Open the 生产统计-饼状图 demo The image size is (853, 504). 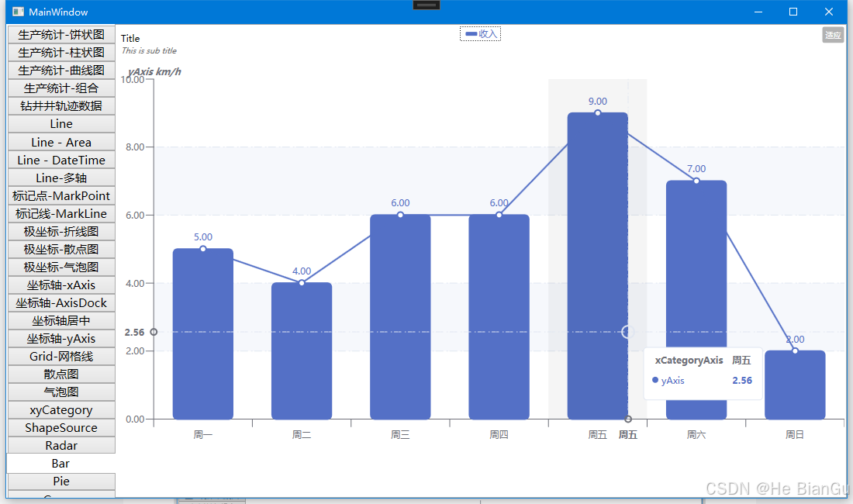click(61, 34)
